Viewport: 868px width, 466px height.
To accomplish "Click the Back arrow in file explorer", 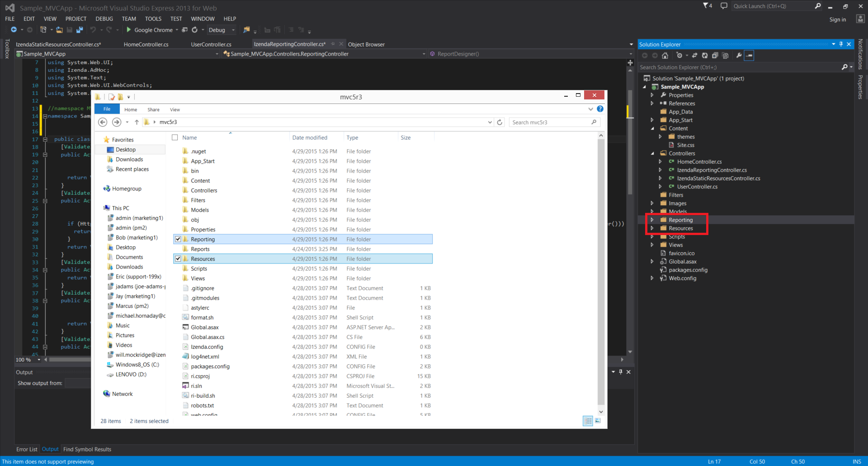I will pyautogui.click(x=103, y=122).
